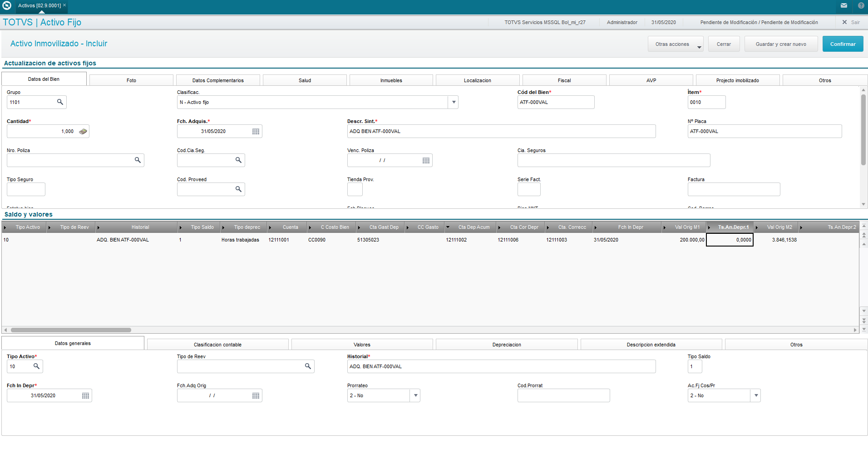The width and height of the screenshot is (868, 449).
Task: Open the help question mark icon
Action: [861, 5]
